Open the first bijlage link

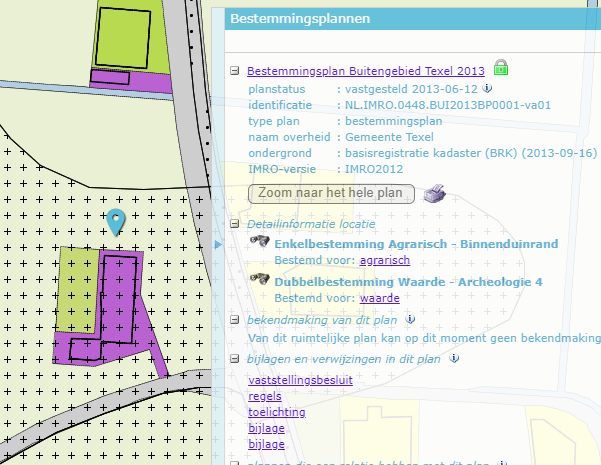click(266, 428)
